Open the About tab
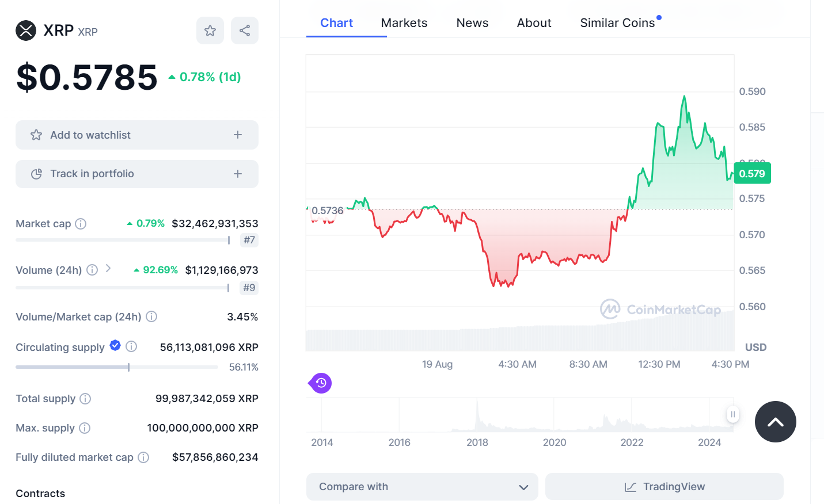The height and width of the screenshot is (504, 824). coord(534,23)
